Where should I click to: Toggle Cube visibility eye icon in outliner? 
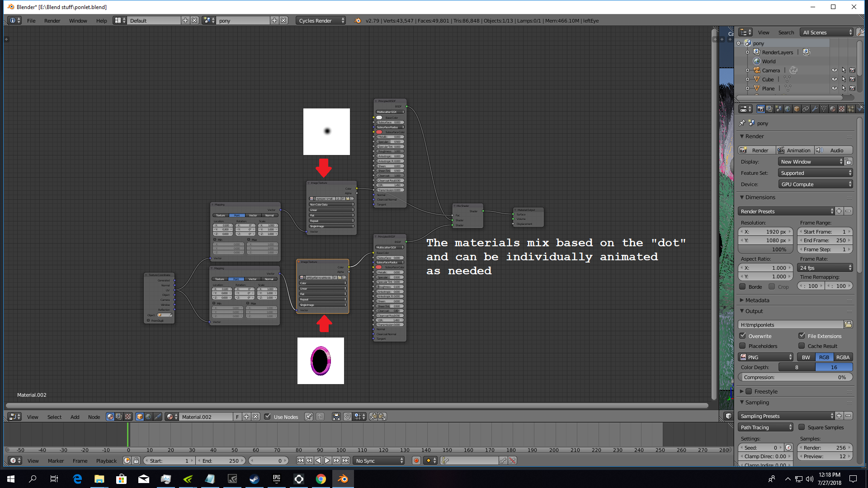pyautogui.click(x=834, y=79)
